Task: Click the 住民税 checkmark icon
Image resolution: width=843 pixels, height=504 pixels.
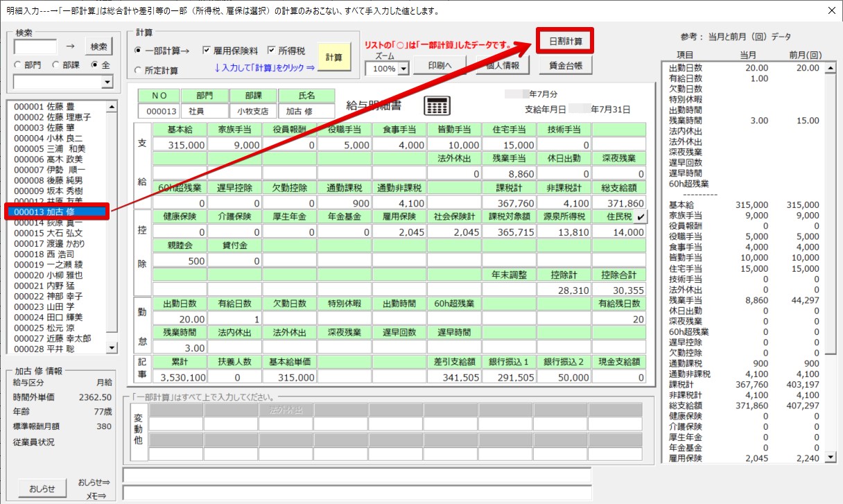Action: [641, 217]
